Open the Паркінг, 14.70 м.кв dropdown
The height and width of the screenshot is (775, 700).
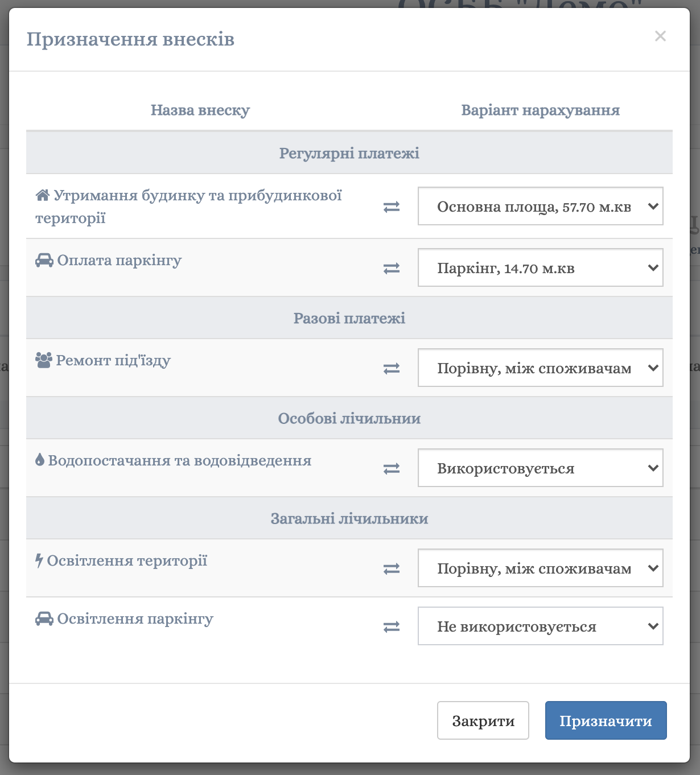point(541,267)
